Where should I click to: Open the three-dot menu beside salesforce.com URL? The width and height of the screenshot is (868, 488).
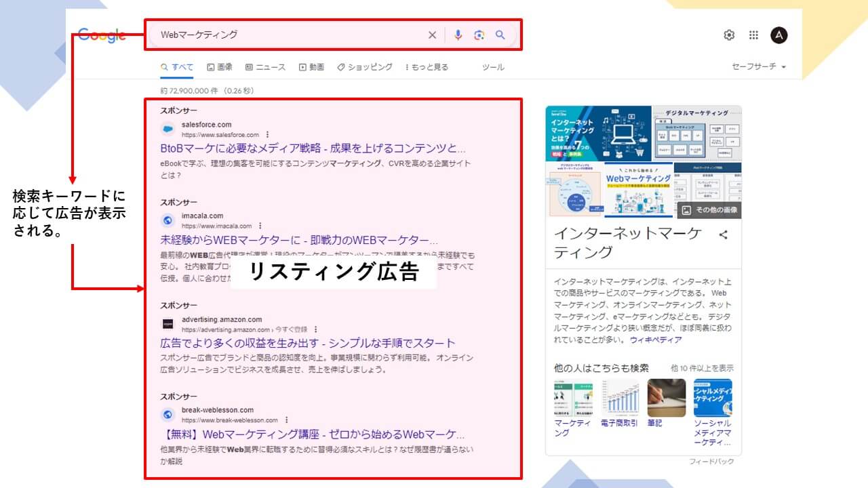(x=267, y=135)
